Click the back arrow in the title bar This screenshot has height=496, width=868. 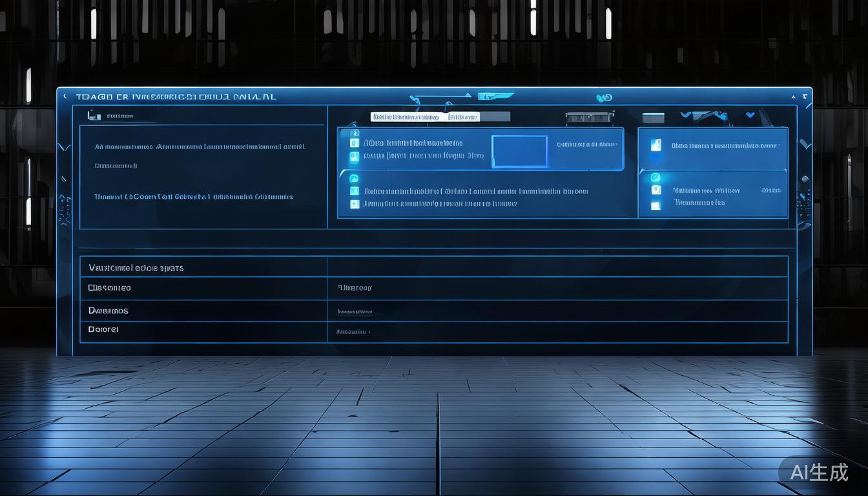pyautogui.click(x=65, y=97)
